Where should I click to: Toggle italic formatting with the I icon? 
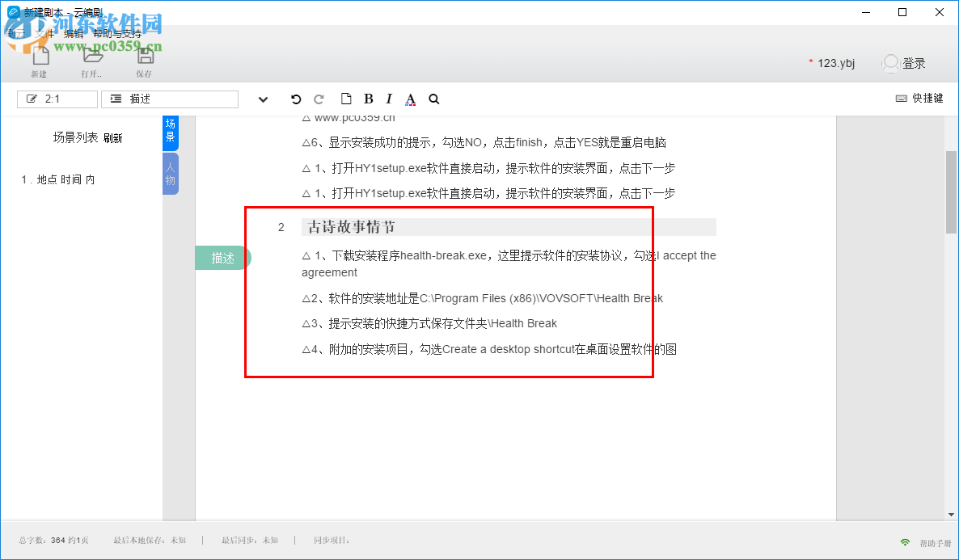[x=388, y=99]
